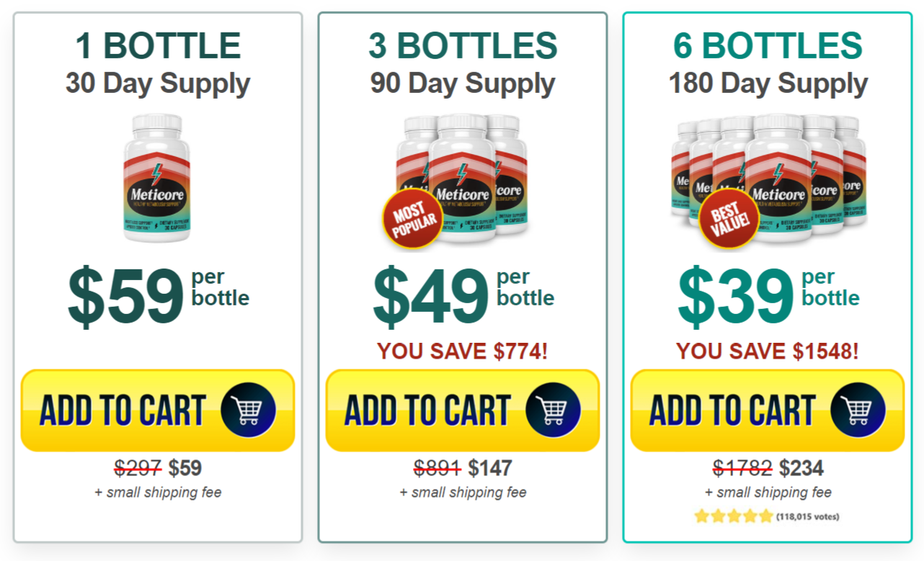Click the cart icon on 6 bottles button

coord(858,410)
